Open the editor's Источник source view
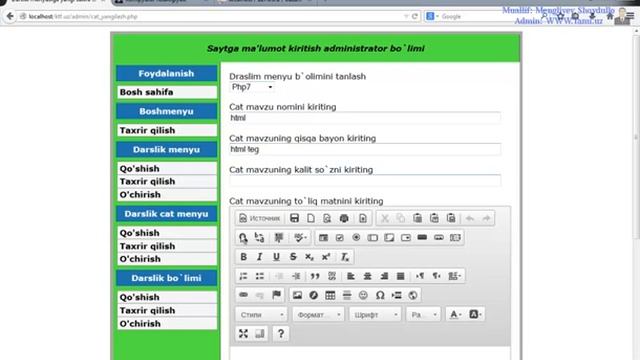 click(x=260, y=218)
